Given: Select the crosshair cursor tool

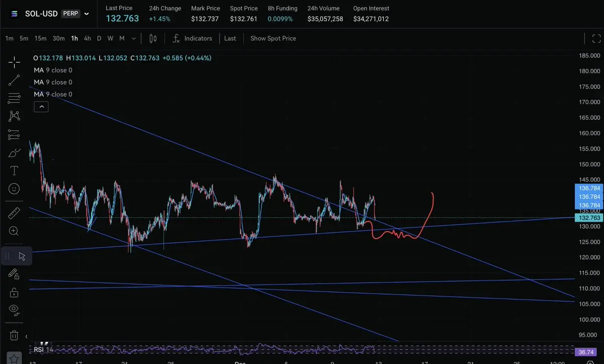Looking at the screenshot, I should point(14,62).
